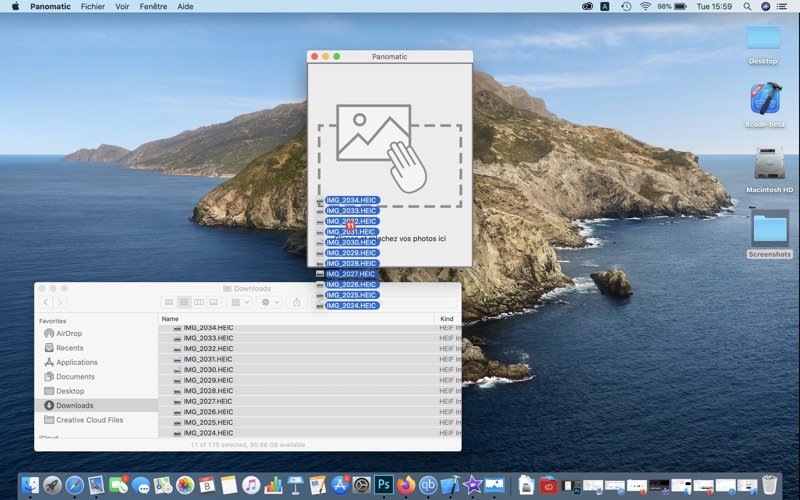This screenshot has width=800, height=500.
Task: Click the Time Machine menu bar icon
Action: pyautogui.click(x=626, y=7)
